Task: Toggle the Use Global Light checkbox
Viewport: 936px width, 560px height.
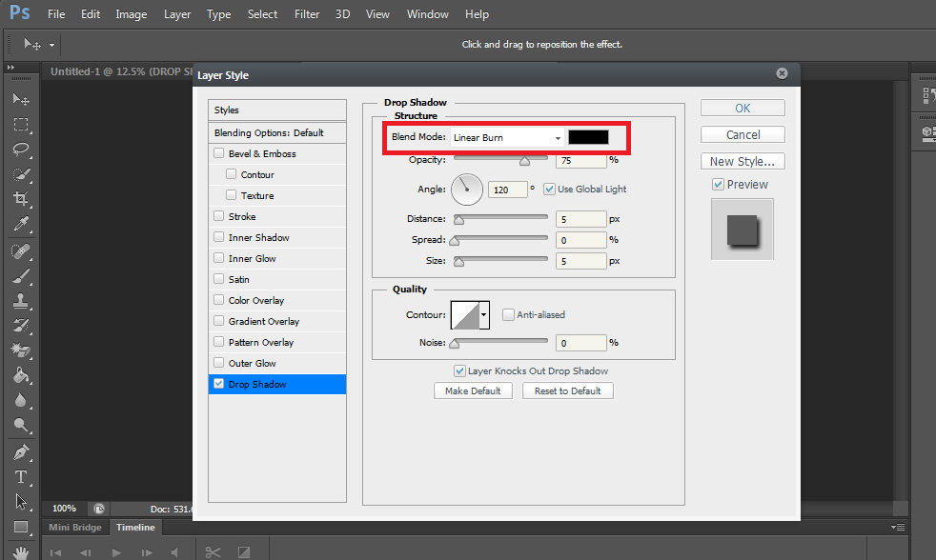Action: (549, 190)
